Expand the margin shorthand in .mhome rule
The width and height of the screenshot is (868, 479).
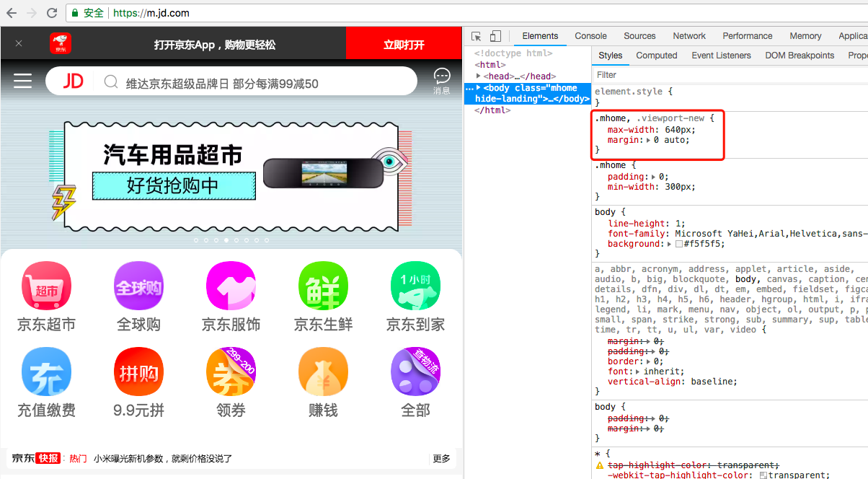click(x=648, y=140)
